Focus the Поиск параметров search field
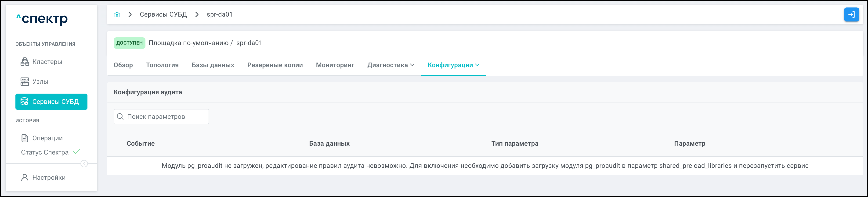Viewport: 868px width, 197px height. [165, 117]
